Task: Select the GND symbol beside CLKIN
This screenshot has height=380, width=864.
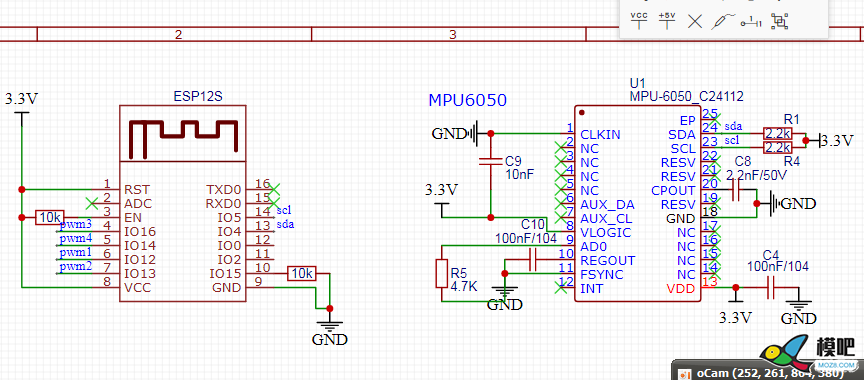Action: point(456,133)
